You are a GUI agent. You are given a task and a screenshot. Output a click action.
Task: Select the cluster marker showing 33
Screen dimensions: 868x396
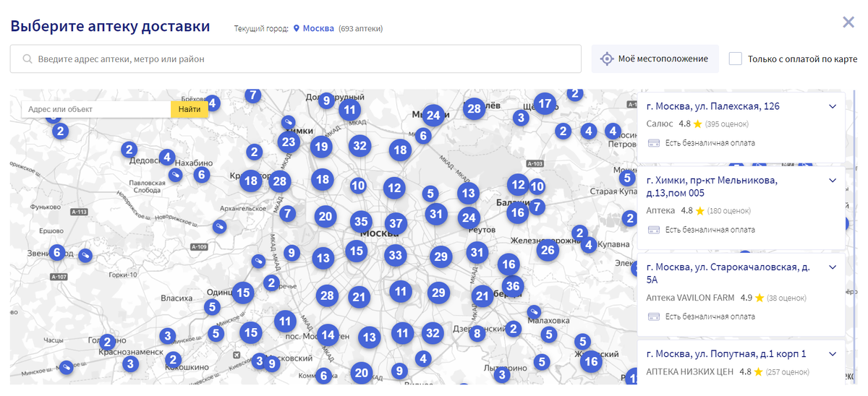[x=395, y=254]
